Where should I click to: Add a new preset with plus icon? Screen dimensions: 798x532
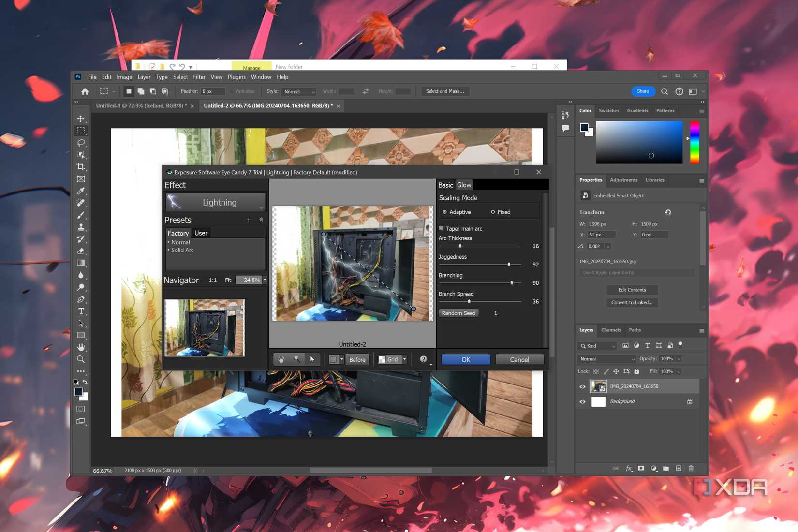click(x=249, y=220)
